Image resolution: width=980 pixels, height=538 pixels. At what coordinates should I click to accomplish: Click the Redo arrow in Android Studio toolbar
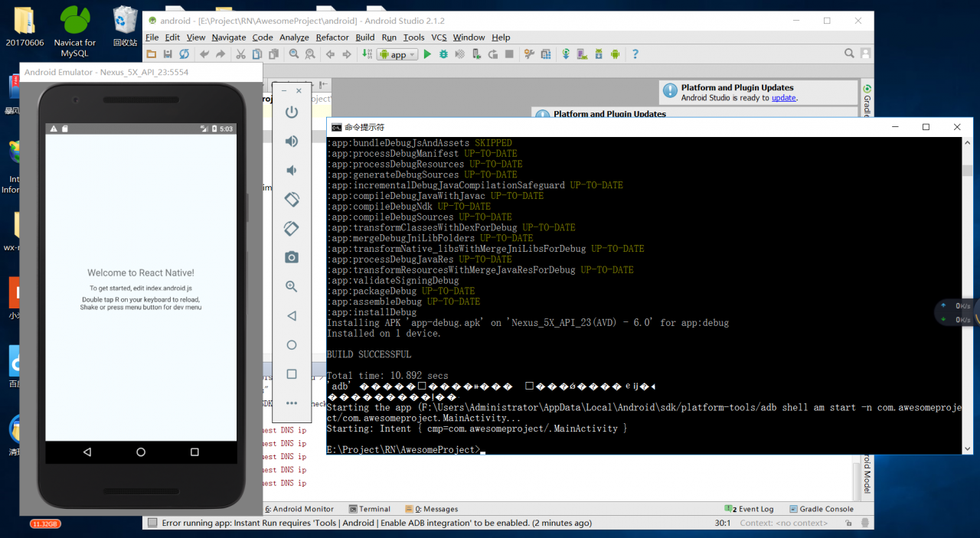click(220, 54)
